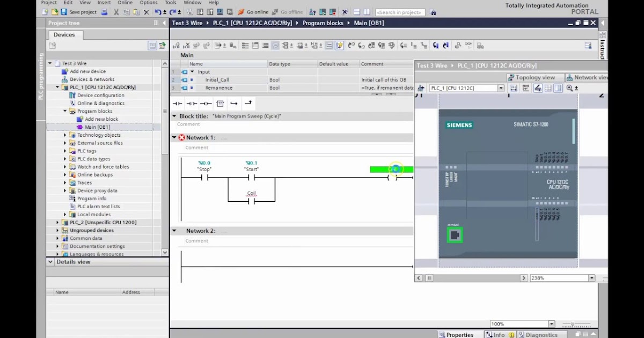Image resolution: width=644 pixels, height=338 pixels.
Task: Open the 238% zoom dropdown in device view
Action: click(592, 278)
